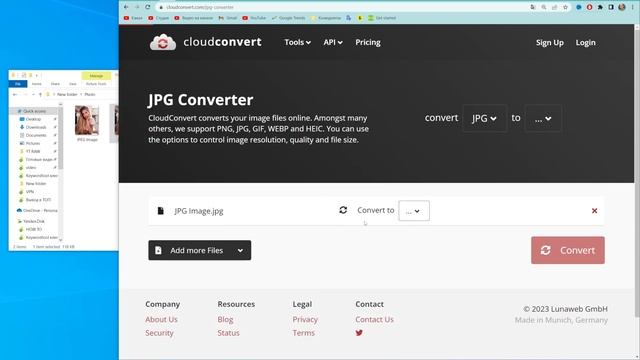Open the Share tab in File Explorer
Image resolution: width=640 pixels, height=360 pixels.
tap(55, 84)
